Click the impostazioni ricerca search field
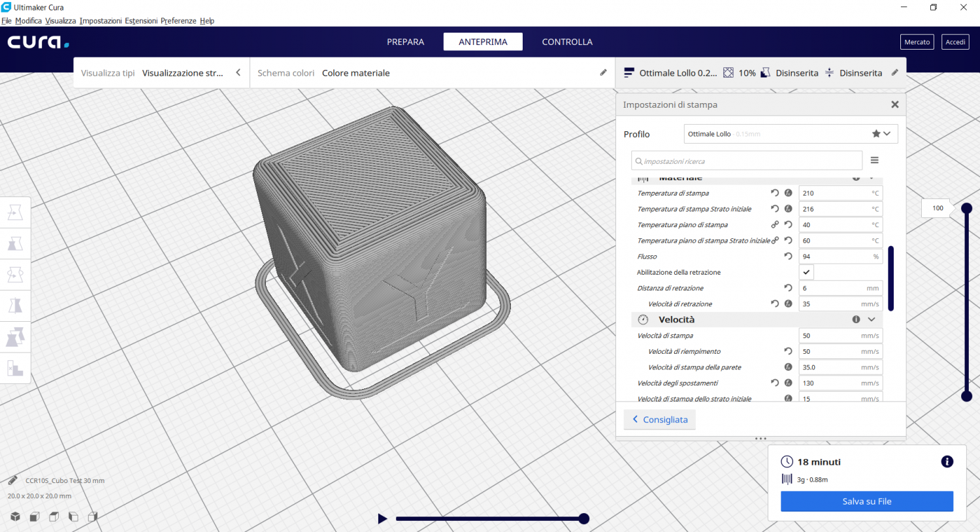Image resolution: width=980 pixels, height=532 pixels. pyautogui.click(x=747, y=161)
